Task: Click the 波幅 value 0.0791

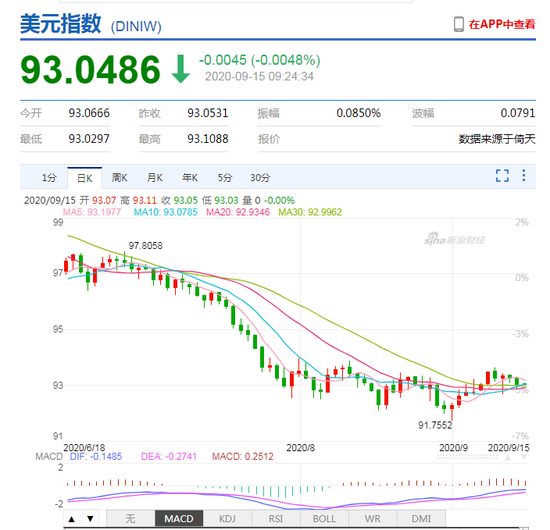Action: (x=518, y=113)
